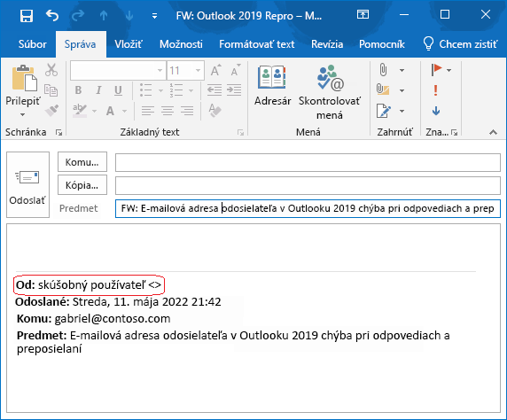Apply numbered list formatting
The height and width of the screenshot is (420, 507).
pyautogui.click(x=176, y=90)
